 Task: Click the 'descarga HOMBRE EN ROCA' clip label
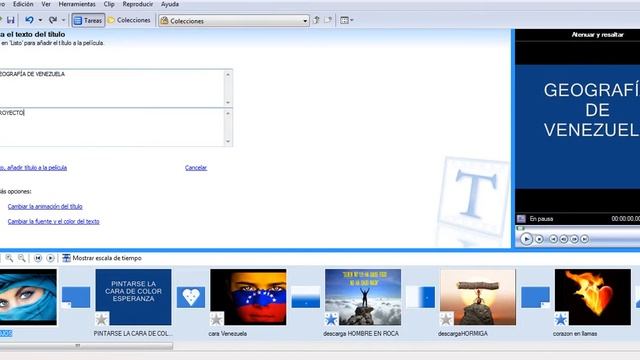click(x=361, y=333)
